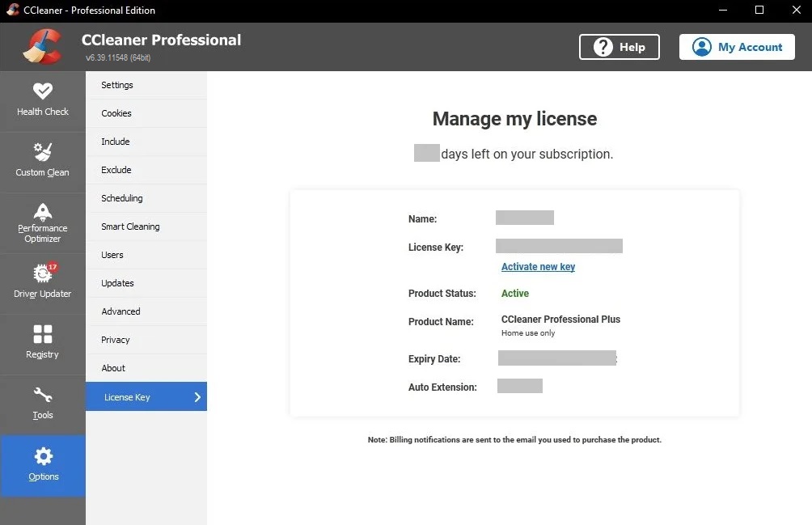Screen dimensions: 812x525
Task: Click the My Account avatar icon
Action: point(702,47)
